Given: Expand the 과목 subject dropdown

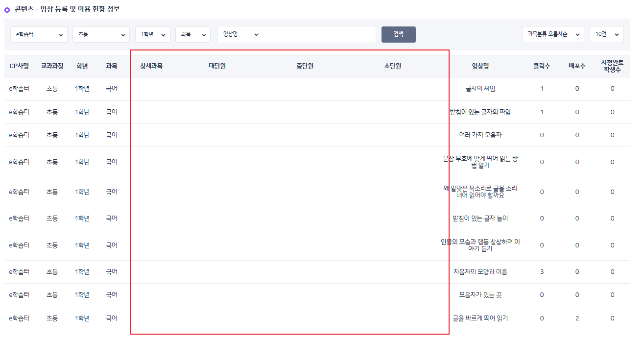Looking at the screenshot, I should point(192,35).
